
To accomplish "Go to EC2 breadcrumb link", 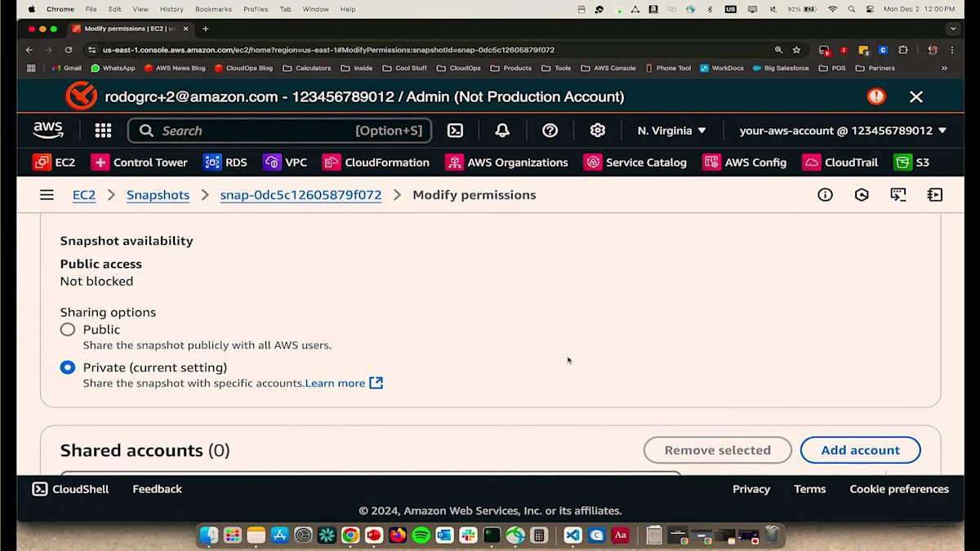I will coord(84,195).
